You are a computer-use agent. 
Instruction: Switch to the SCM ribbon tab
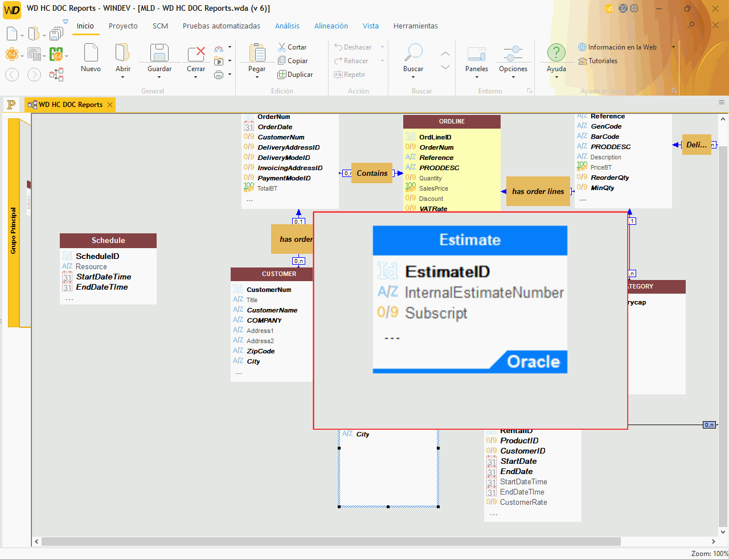(160, 26)
